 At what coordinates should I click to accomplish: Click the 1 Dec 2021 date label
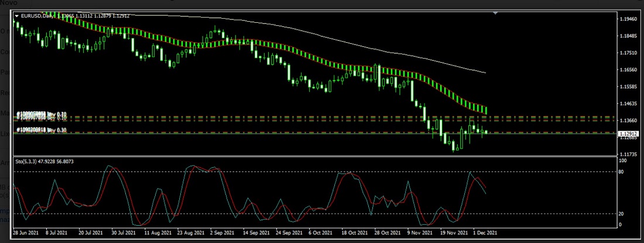[x=485, y=232]
